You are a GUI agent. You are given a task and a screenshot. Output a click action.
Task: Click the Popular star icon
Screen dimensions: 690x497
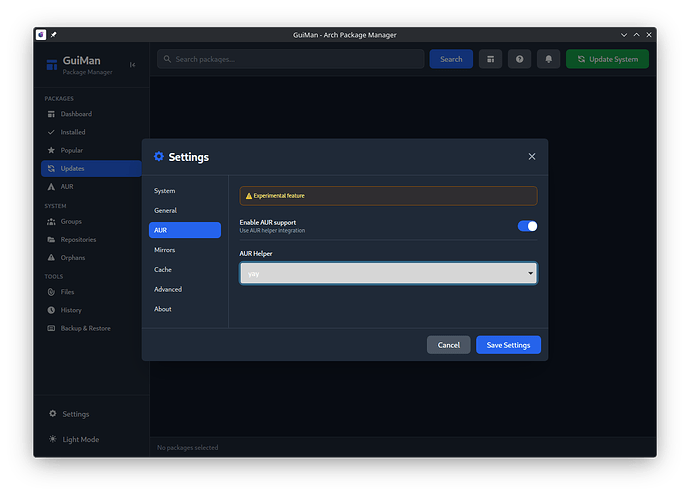point(51,150)
